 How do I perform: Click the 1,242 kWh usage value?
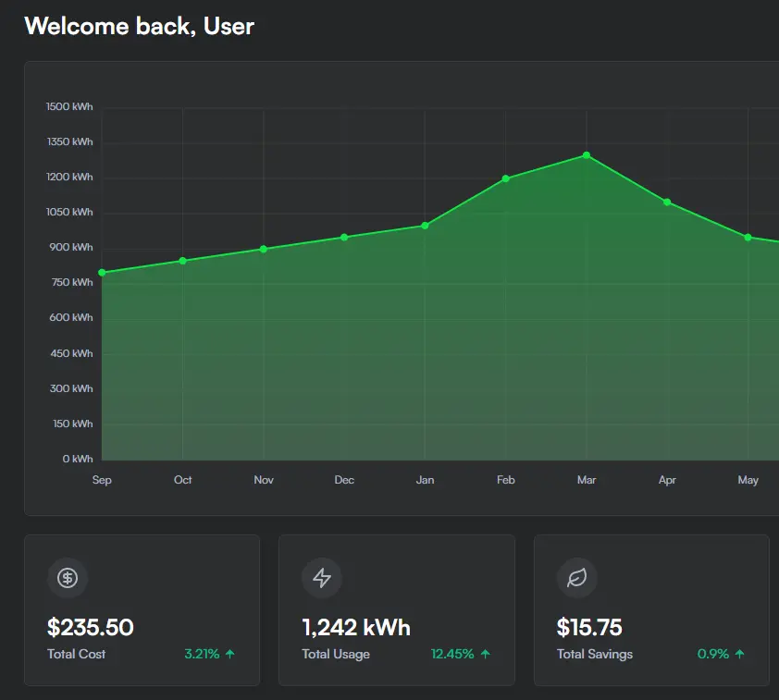point(356,627)
